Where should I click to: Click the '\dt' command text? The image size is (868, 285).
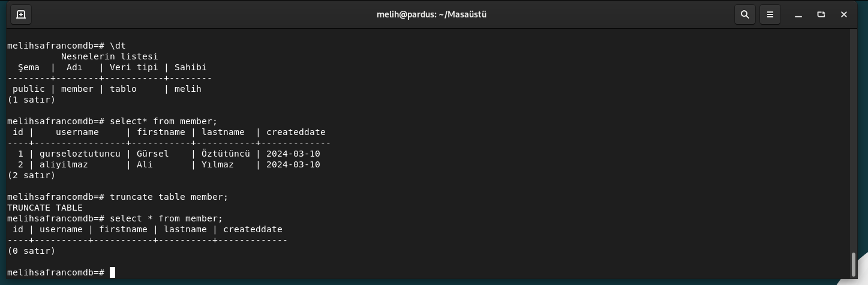pos(118,46)
